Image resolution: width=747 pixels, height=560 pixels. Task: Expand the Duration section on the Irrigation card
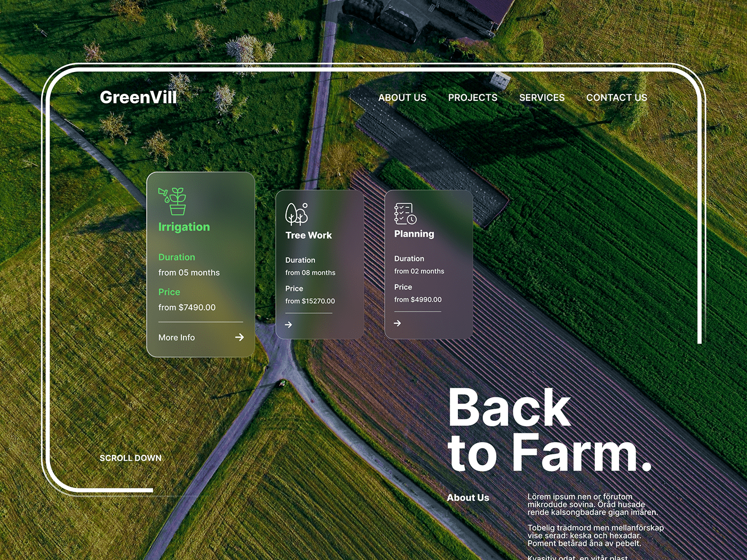pyautogui.click(x=177, y=257)
